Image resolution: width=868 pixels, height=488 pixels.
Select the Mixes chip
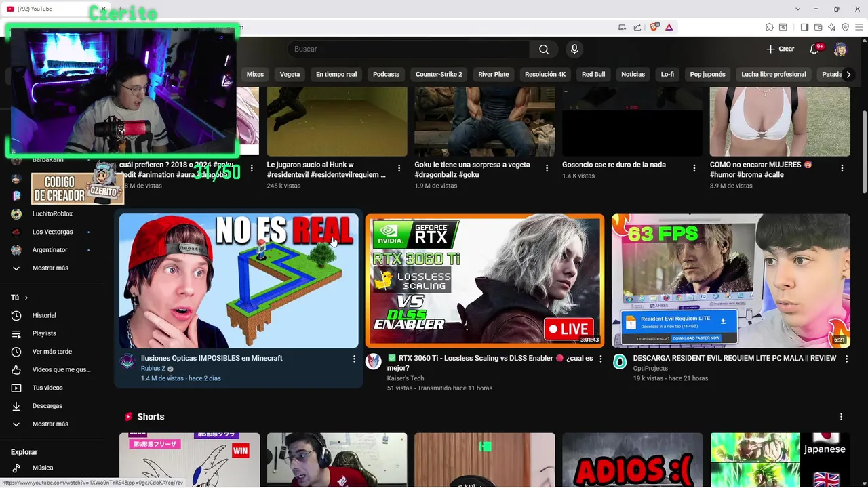[255, 75]
